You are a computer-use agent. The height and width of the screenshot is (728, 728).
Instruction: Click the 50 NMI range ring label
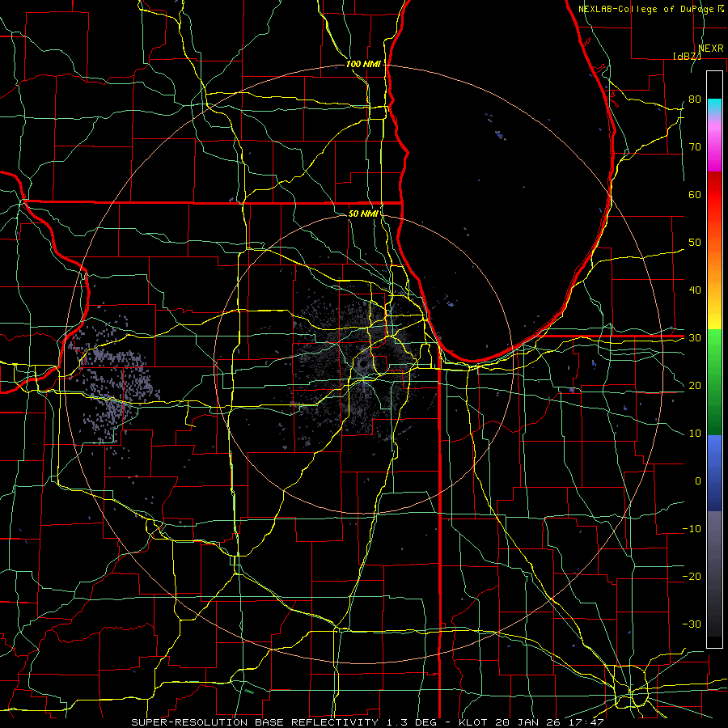363,214
